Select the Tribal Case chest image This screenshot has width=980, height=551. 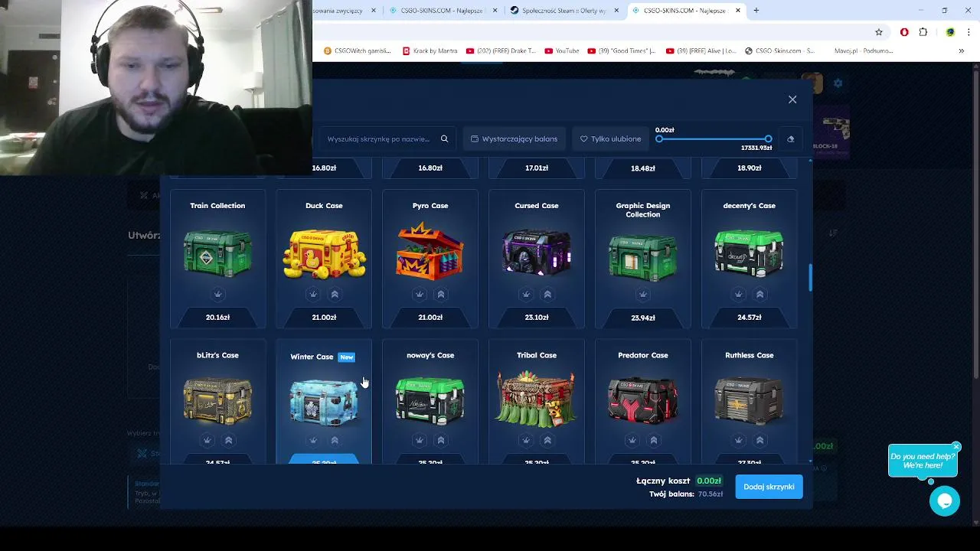[x=537, y=398]
